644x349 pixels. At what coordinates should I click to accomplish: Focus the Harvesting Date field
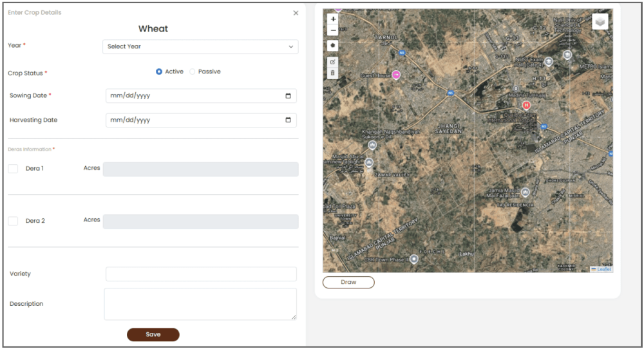(201, 120)
